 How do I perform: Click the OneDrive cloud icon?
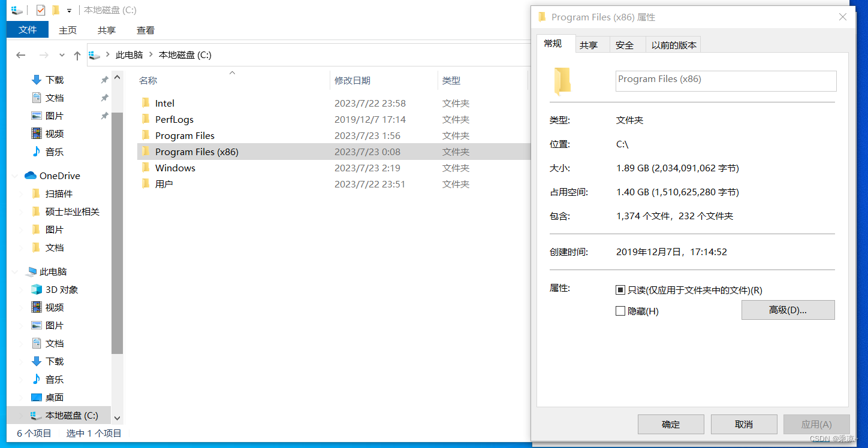[x=31, y=175]
